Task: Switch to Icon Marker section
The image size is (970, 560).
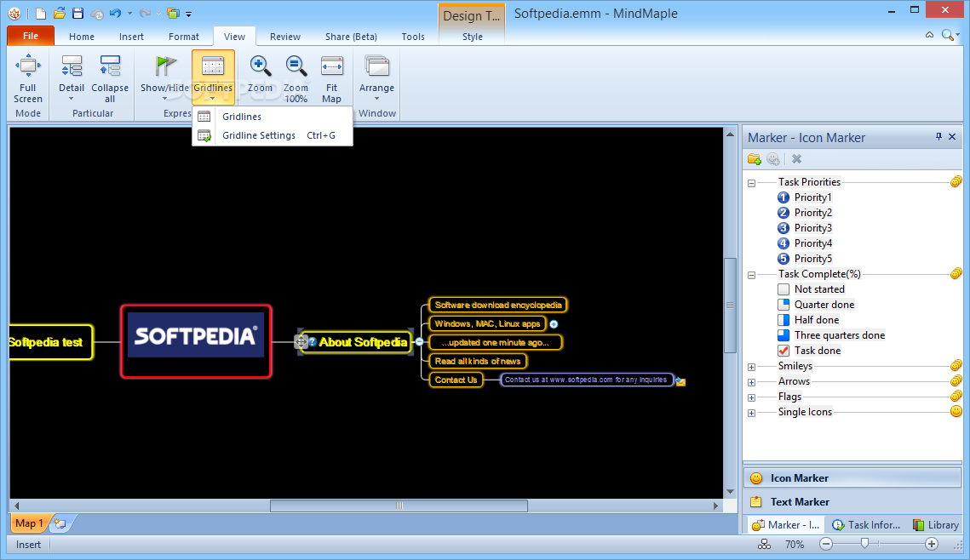Action: pos(852,477)
